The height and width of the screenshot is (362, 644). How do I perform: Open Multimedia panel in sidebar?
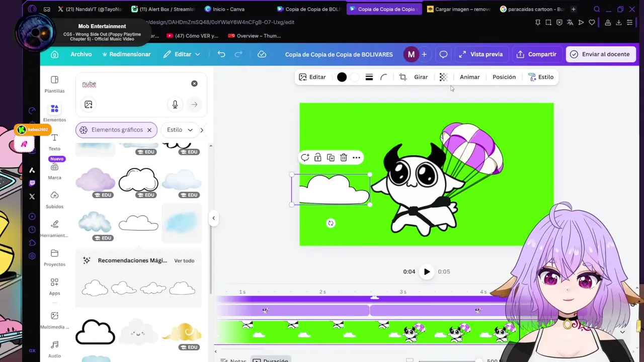pyautogui.click(x=54, y=320)
